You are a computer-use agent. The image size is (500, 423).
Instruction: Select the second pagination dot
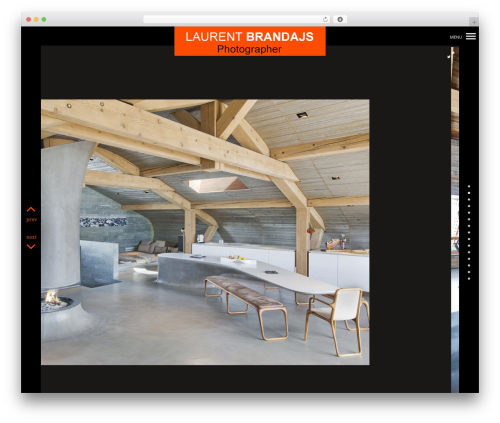tap(469, 193)
